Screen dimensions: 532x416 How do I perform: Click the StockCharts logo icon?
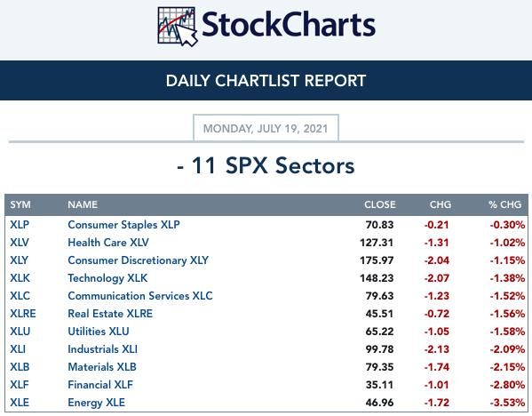(x=178, y=26)
